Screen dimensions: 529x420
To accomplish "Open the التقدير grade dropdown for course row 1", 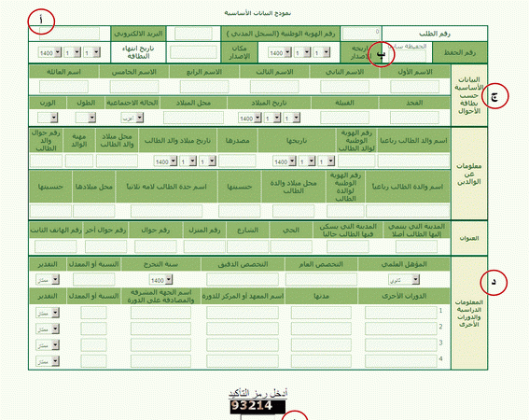I will 48,313.
